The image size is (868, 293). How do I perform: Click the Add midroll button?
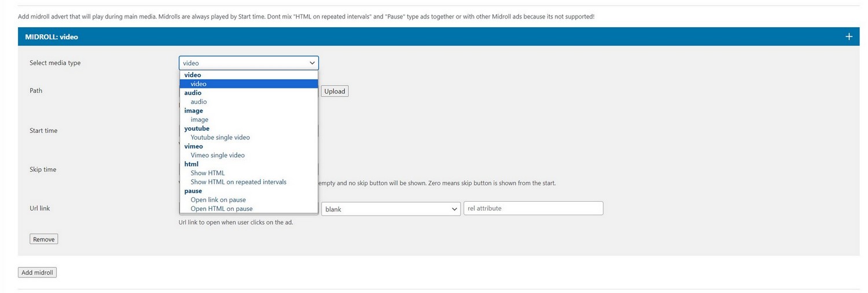(x=37, y=273)
